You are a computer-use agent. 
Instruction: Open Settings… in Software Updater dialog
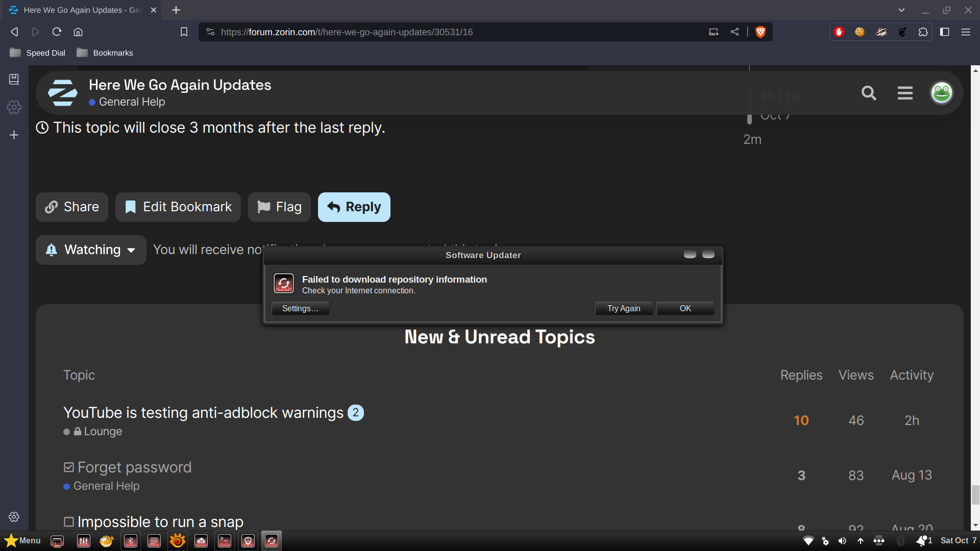coord(300,308)
